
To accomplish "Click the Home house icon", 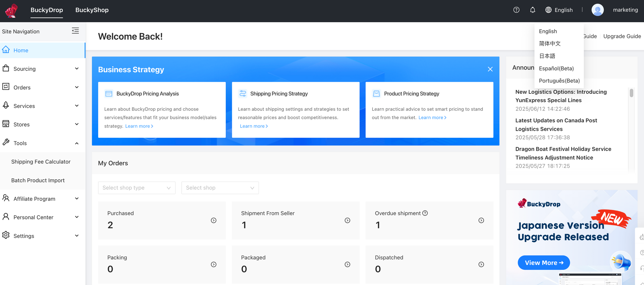I will click(6, 50).
